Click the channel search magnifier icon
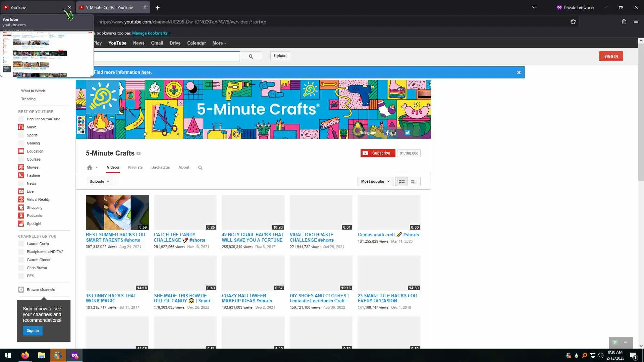Image resolution: width=644 pixels, height=362 pixels. (200, 168)
